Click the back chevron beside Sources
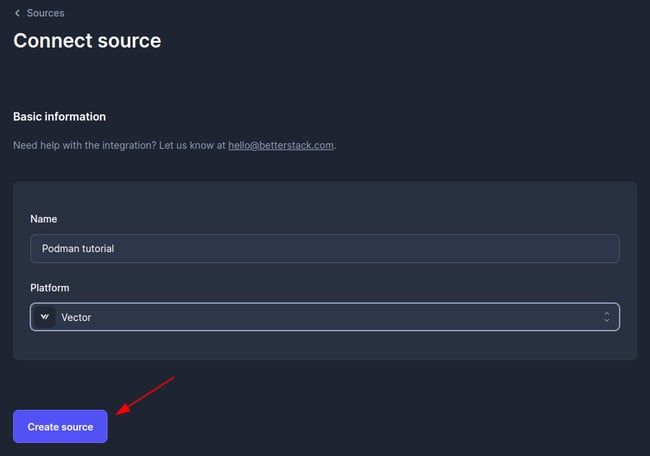The height and width of the screenshot is (456, 650). click(17, 13)
